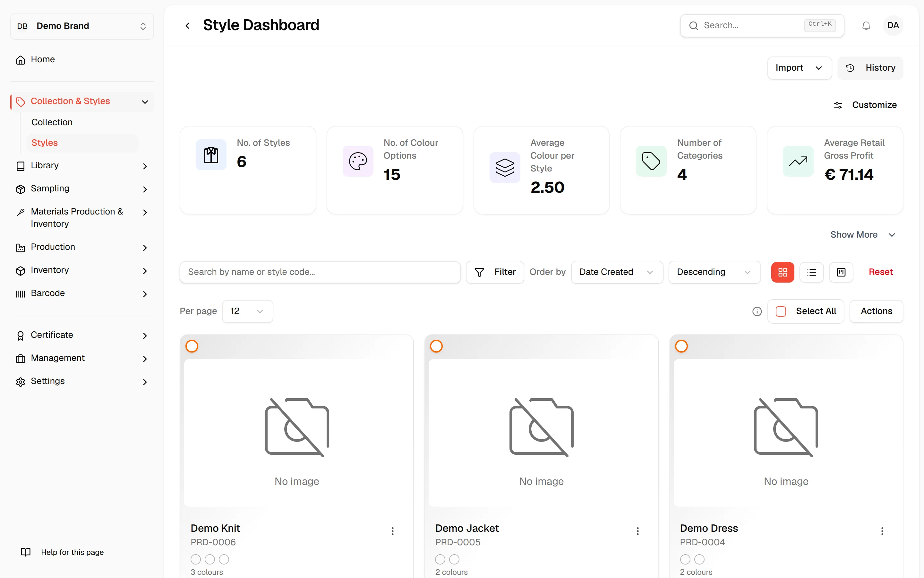Tick the Select All checkbox
The width and height of the screenshot is (924, 578).
(x=781, y=311)
